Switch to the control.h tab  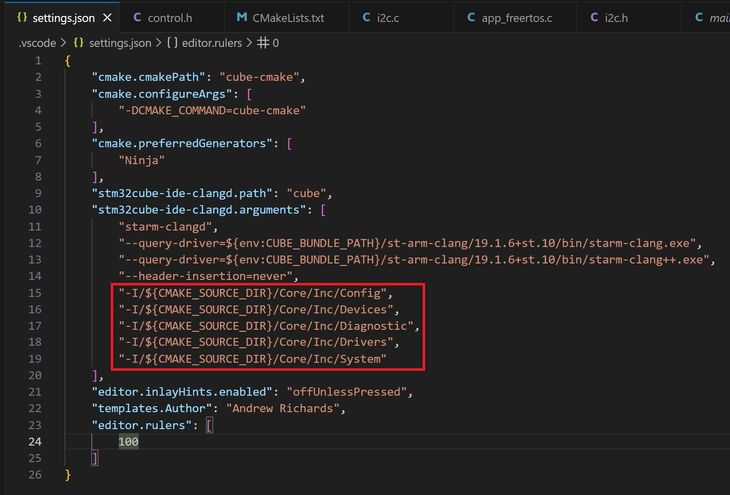(x=171, y=18)
